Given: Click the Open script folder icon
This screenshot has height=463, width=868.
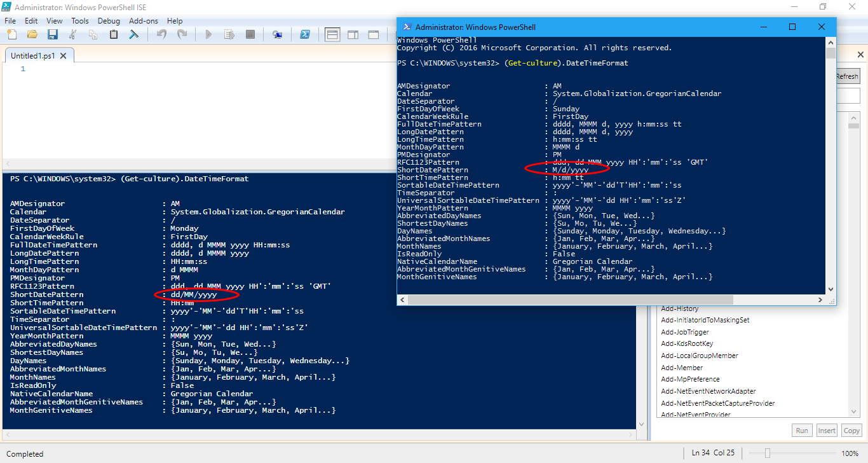Looking at the screenshot, I should pos(32,34).
